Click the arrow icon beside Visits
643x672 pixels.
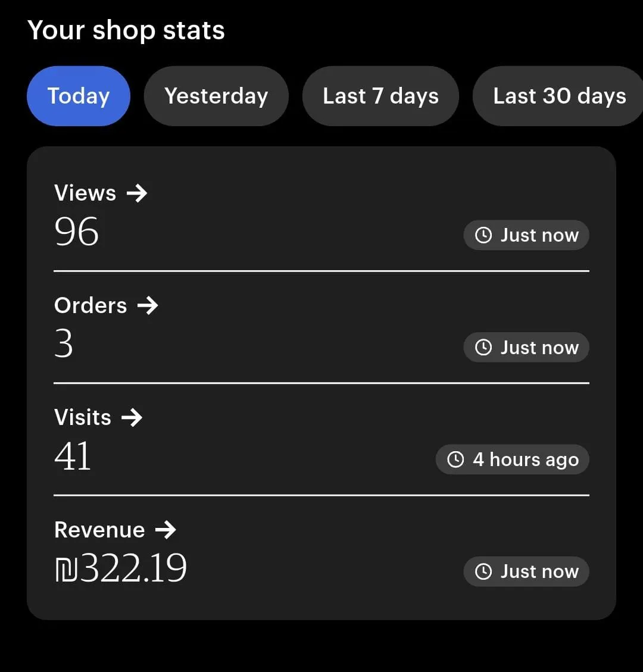coord(132,418)
